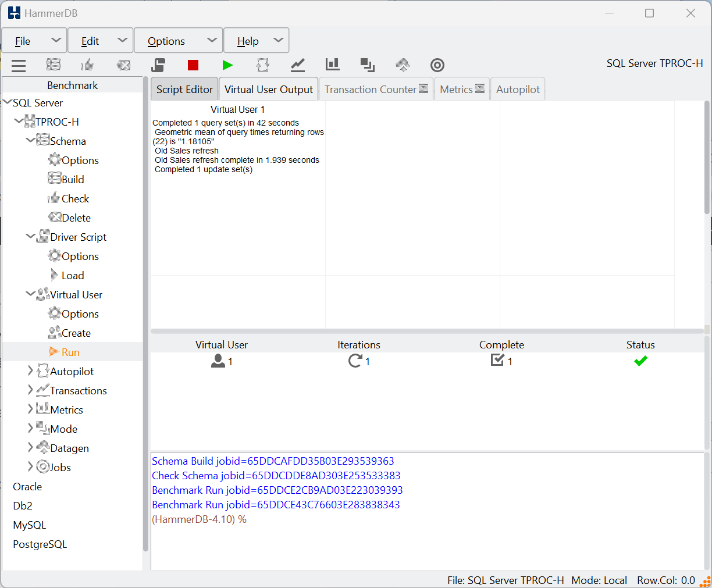This screenshot has height=588, width=712.
Task: Collapse the Virtual User tree node
Action: (x=30, y=294)
